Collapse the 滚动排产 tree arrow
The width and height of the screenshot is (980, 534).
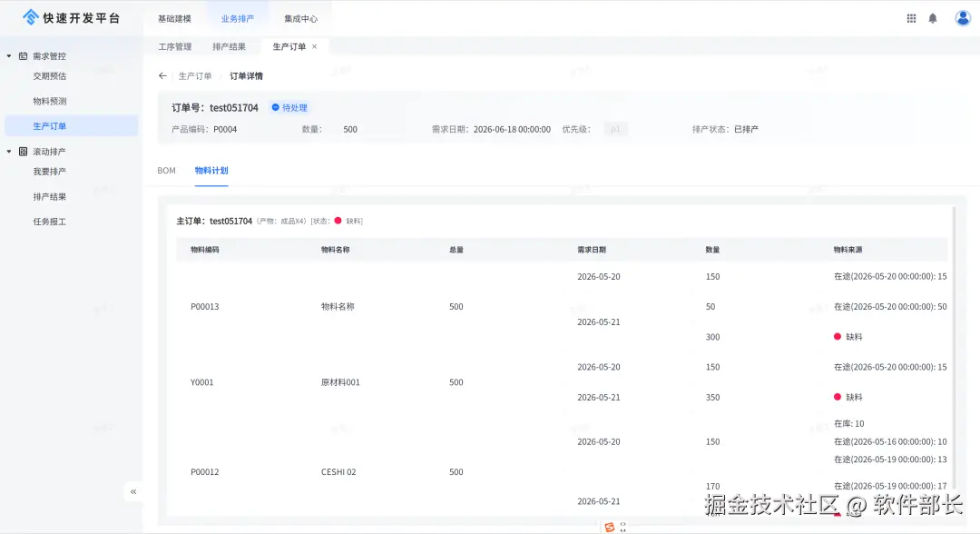click(x=9, y=152)
